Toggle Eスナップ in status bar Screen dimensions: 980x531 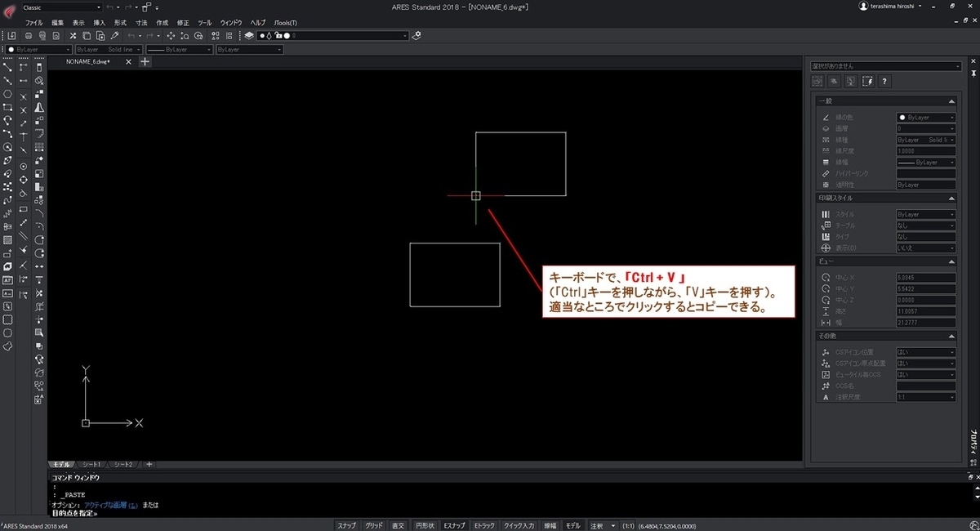454,526
